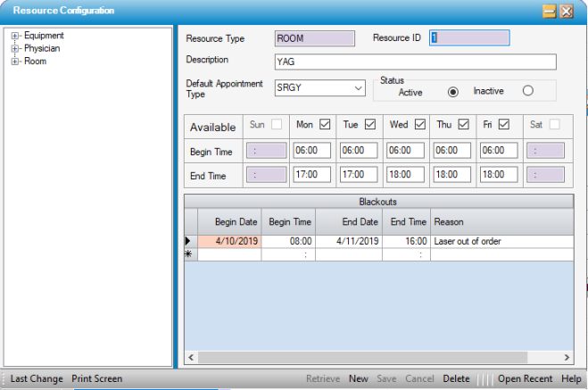Select the Inactive status radio button
The width and height of the screenshot is (588, 390).
527,91
